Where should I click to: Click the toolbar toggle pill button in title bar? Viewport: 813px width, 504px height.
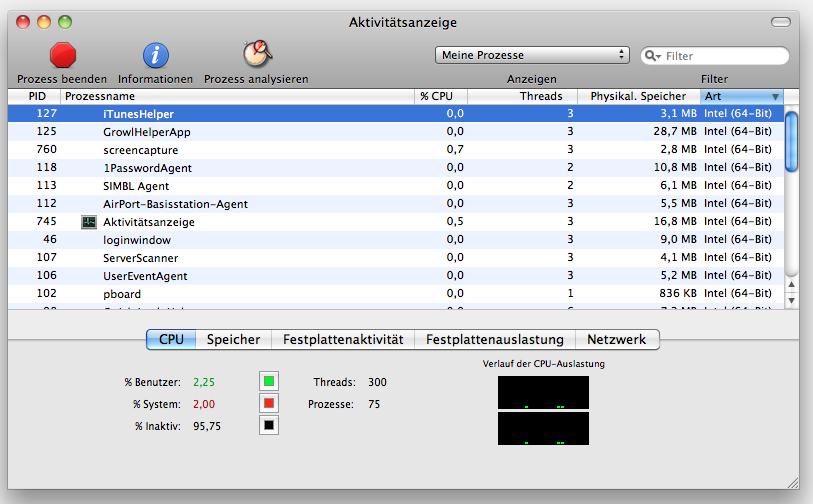pyautogui.click(x=780, y=22)
